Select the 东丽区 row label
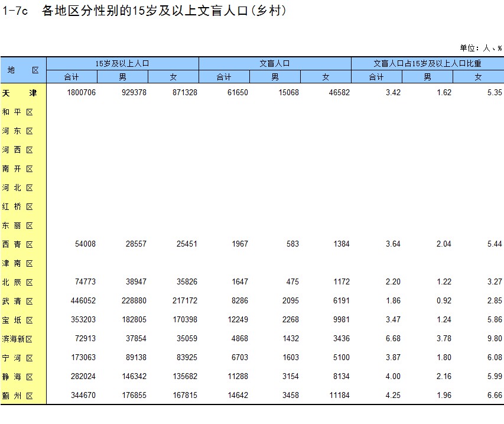The width and height of the screenshot is (504, 424). pos(18,225)
